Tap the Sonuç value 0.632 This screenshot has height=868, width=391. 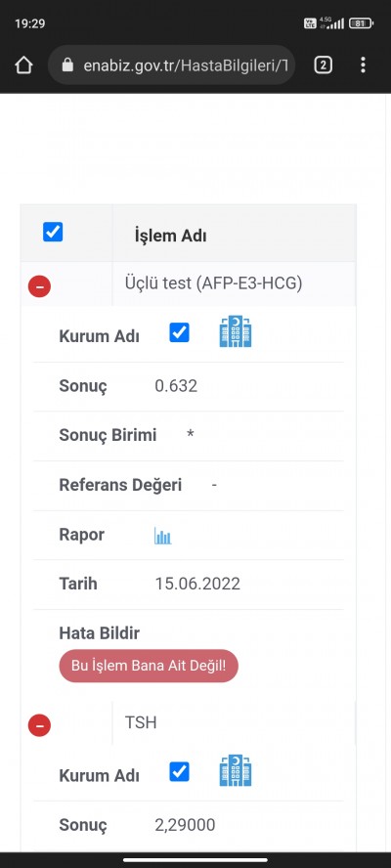click(176, 386)
